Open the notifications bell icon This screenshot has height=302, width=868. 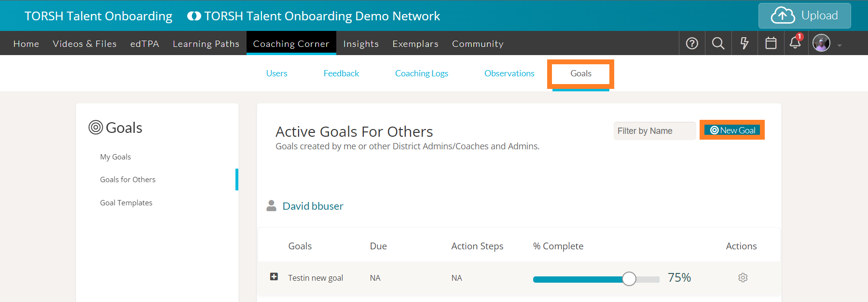click(x=795, y=43)
